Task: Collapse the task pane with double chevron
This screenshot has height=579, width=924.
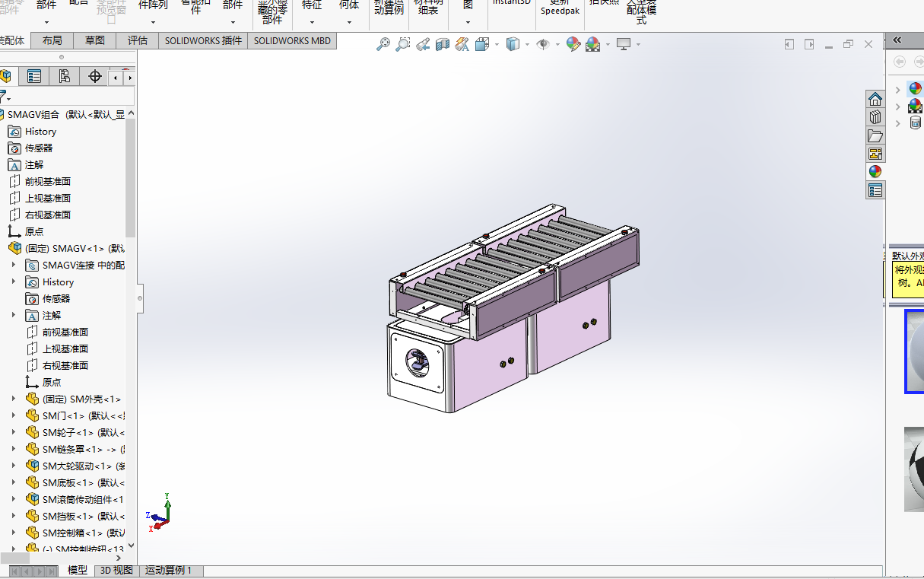Action: coord(897,40)
